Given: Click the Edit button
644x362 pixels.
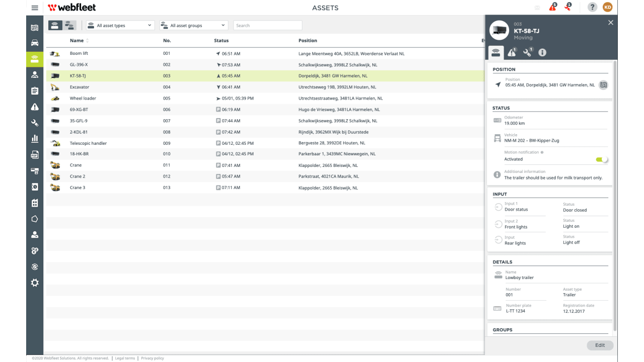Looking at the screenshot, I should (x=600, y=345).
